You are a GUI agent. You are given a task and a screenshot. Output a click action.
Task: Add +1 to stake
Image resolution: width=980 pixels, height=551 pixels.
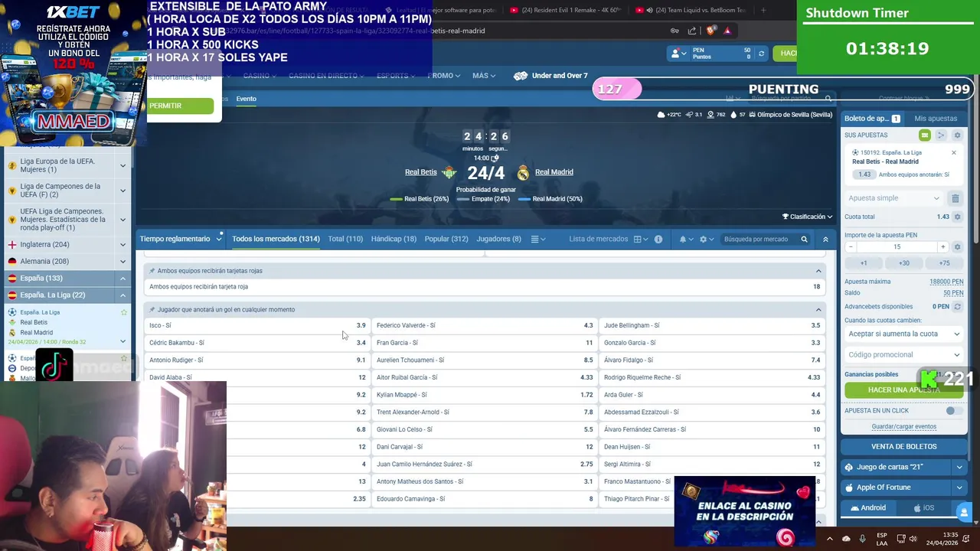point(864,263)
